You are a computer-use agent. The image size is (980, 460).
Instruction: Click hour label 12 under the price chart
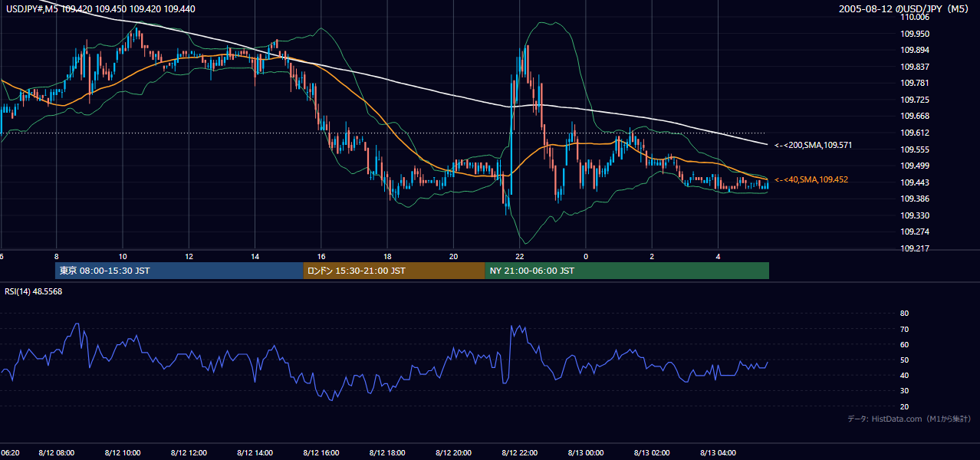[x=189, y=256]
